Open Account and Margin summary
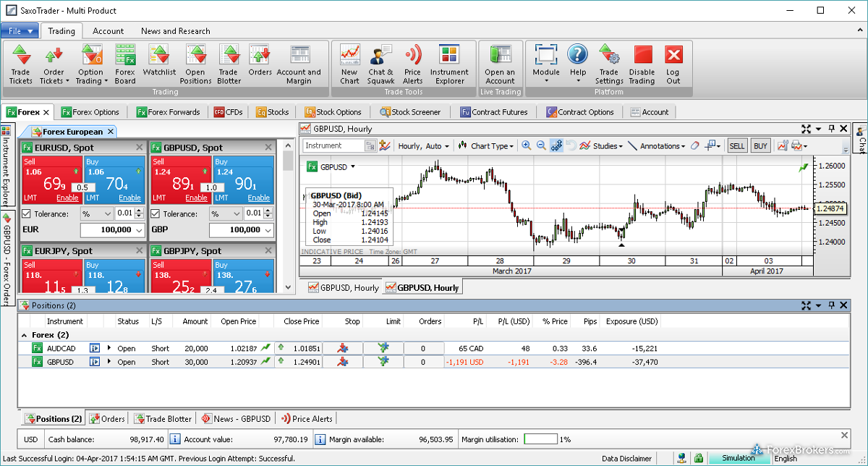The width and height of the screenshot is (868, 466). 299,65
